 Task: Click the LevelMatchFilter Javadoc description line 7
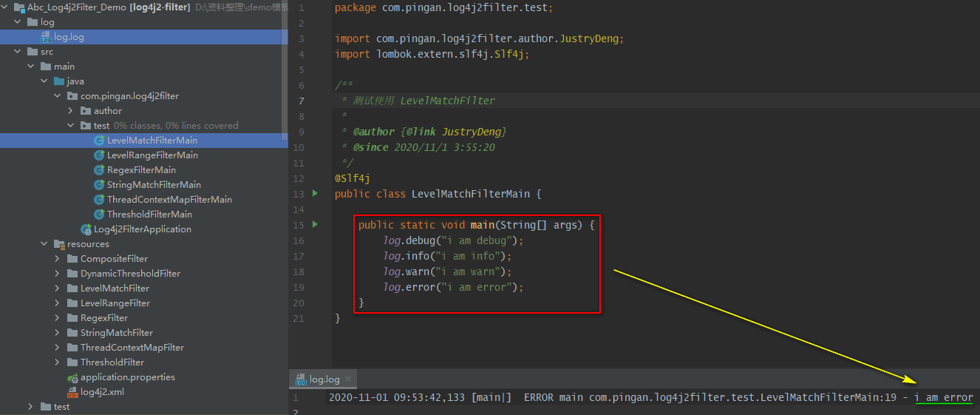pos(418,101)
